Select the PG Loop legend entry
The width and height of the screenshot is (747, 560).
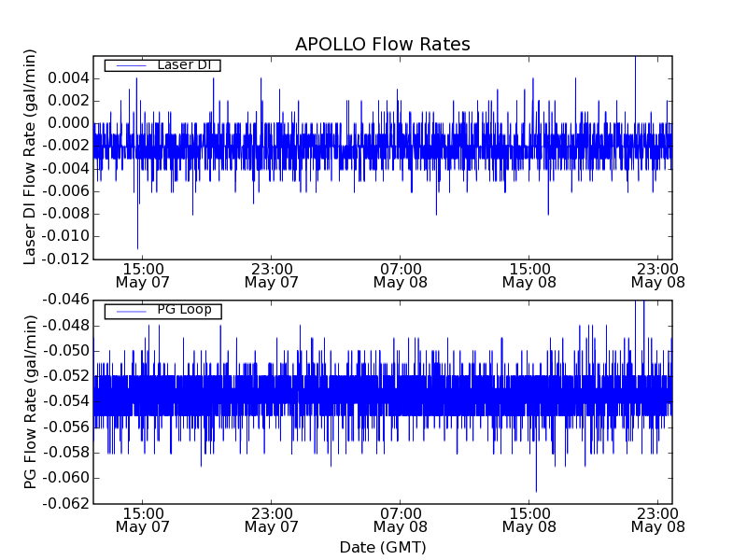[x=162, y=310]
